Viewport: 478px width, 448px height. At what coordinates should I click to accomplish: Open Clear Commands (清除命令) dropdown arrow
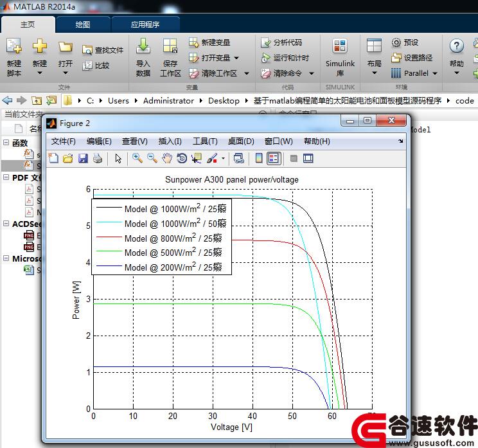[x=311, y=73]
